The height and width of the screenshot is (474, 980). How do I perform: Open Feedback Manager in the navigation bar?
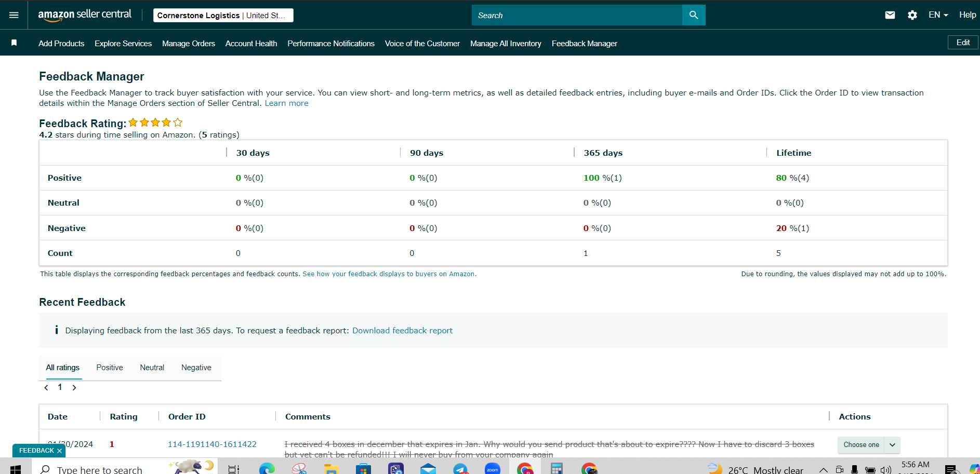[x=585, y=44]
